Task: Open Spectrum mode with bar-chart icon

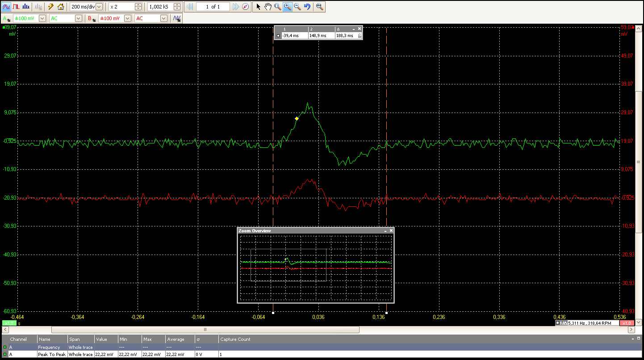Action: point(26,7)
